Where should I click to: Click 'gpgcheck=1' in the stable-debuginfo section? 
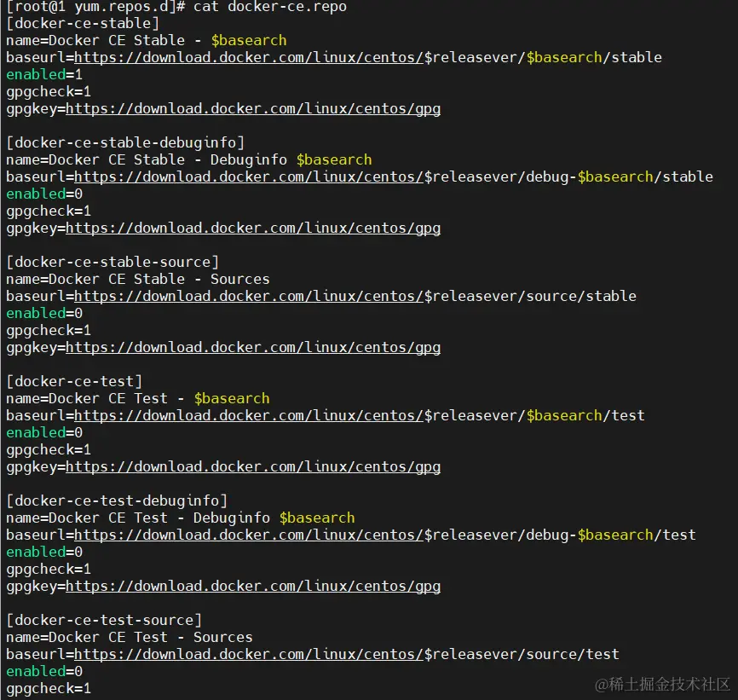[49, 211]
